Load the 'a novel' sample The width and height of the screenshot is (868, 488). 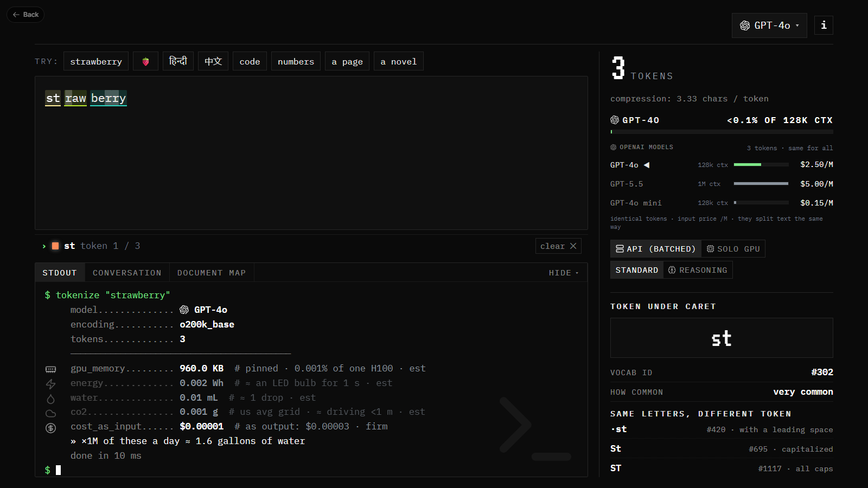399,61
